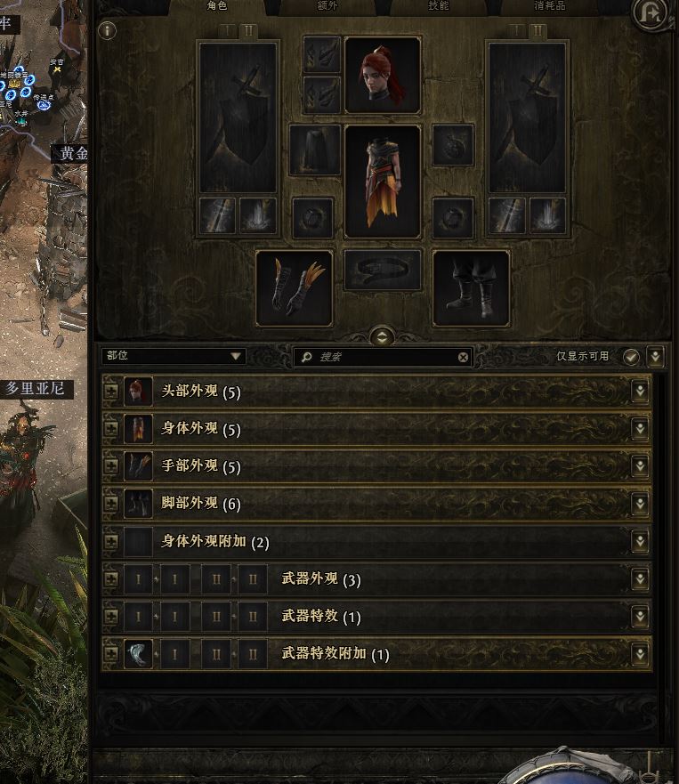Switch left weapon set to II
This screenshot has height=784, width=679.
point(248,31)
